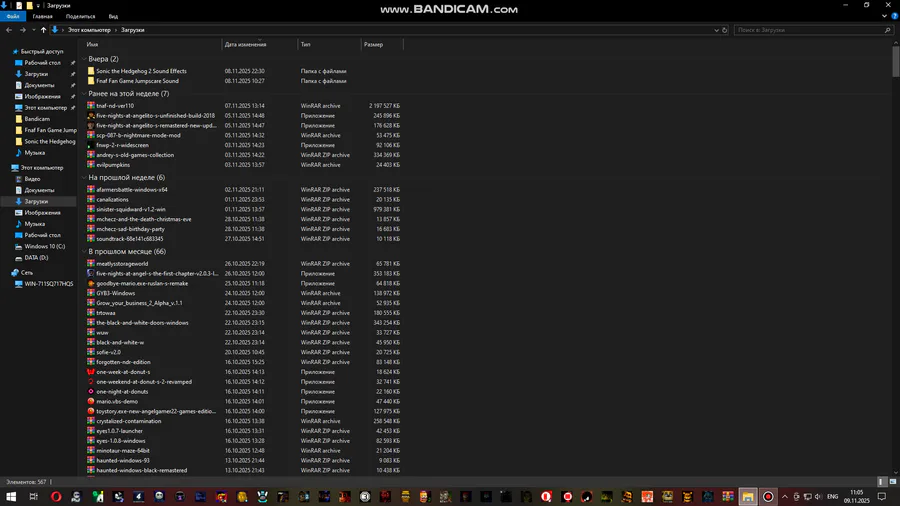This screenshot has width=900, height=506.
Task: Click the File Explorer taskbar icon
Action: click(x=747, y=496)
